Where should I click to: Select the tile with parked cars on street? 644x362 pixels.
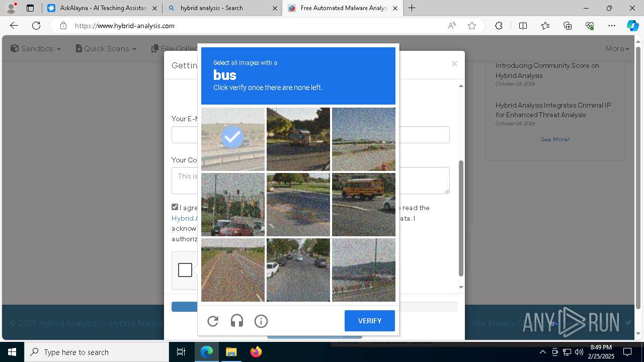298,270
